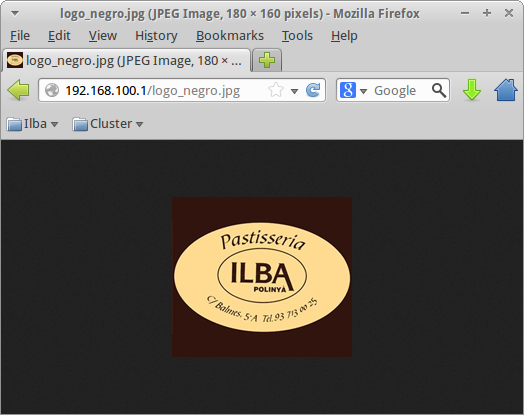The height and width of the screenshot is (415, 524).
Task: Open downloads via the green down arrow
Action: coord(472,90)
